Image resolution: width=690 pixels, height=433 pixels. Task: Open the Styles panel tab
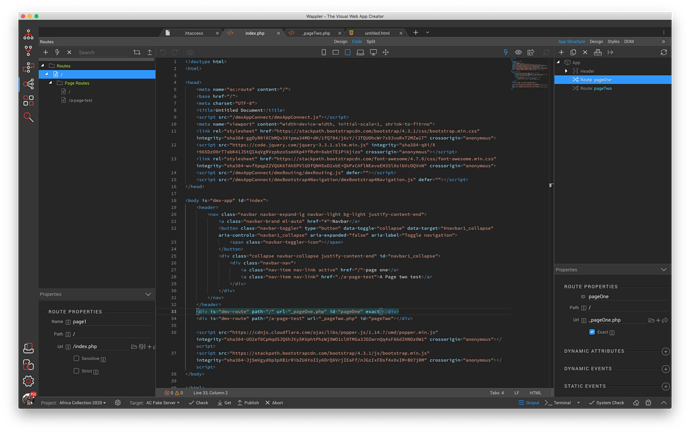(613, 41)
